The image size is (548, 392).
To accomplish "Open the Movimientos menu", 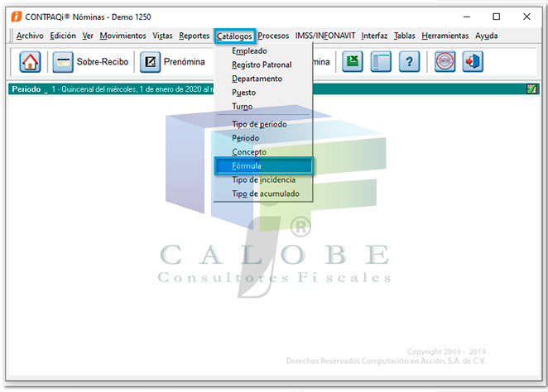I will pyautogui.click(x=123, y=36).
